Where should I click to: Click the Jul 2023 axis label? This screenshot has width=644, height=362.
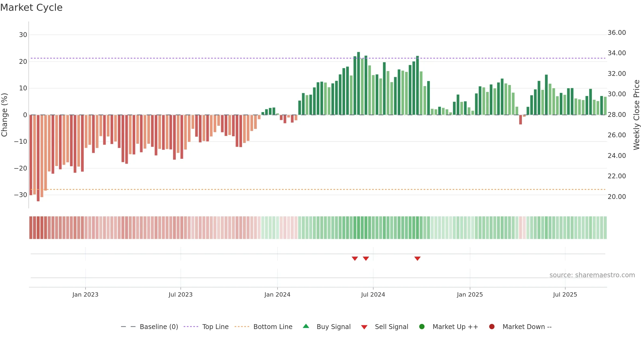(181, 295)
